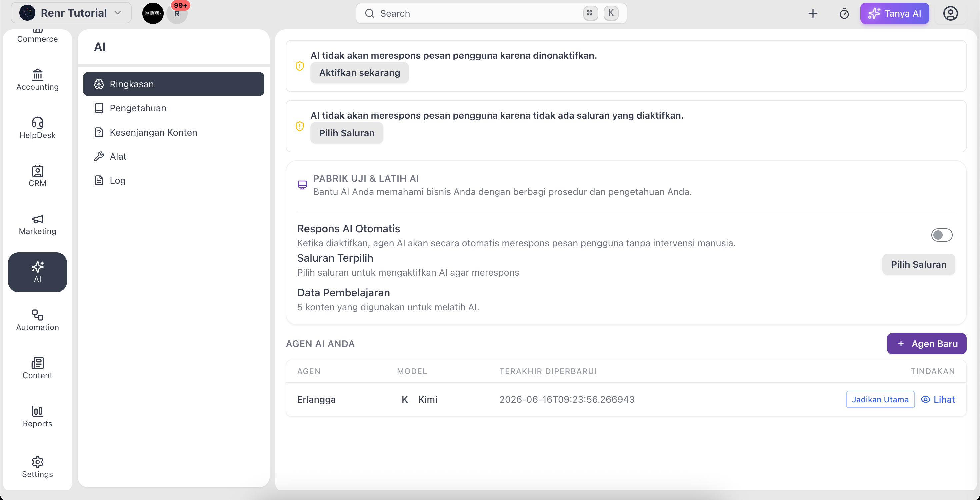Go to the CRM module
The height and width of the screenshot is (500, 980).
pos(37,176)
